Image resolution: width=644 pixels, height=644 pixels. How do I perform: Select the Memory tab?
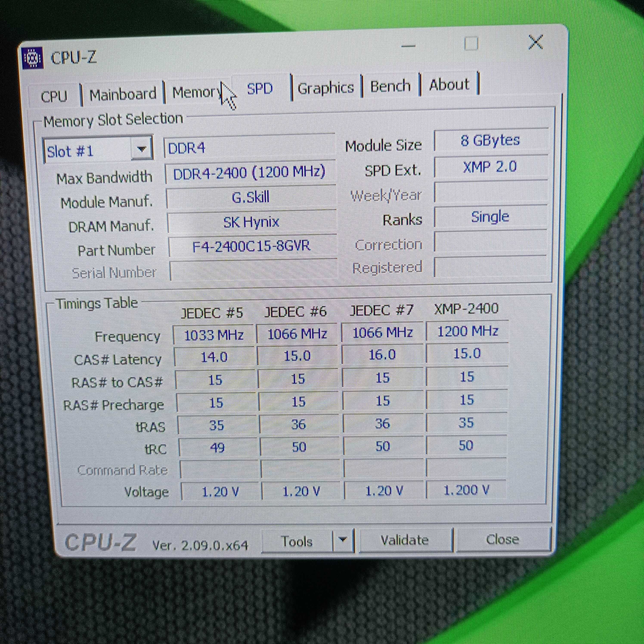[x=197, y=92]
